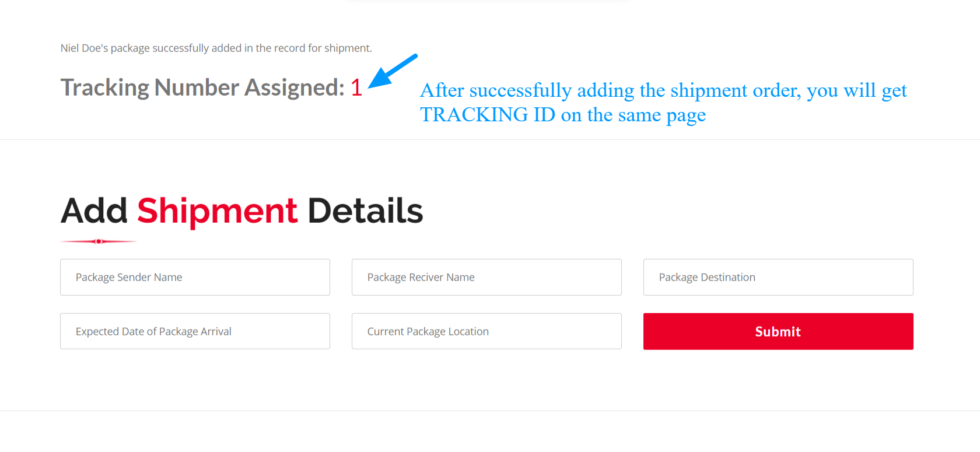The image size is (980, 452).
Task: Select the 'Tracking Number Assigned:' heading text
Action: coord(202,87)
